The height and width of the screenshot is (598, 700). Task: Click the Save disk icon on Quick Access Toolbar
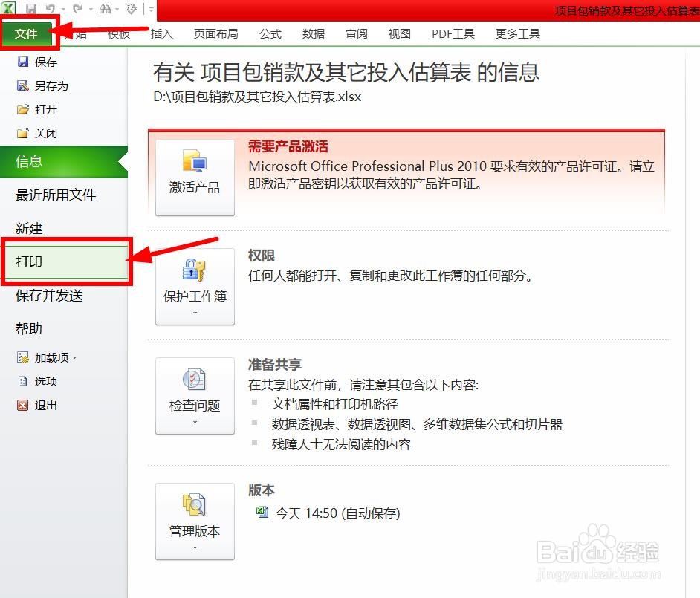(32, 8)
